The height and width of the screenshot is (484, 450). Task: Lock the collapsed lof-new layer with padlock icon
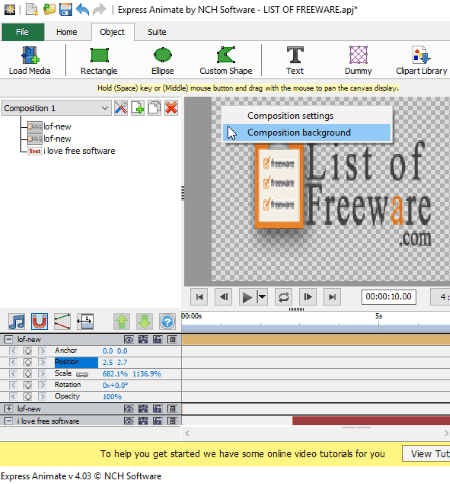[x=157, y=409]
